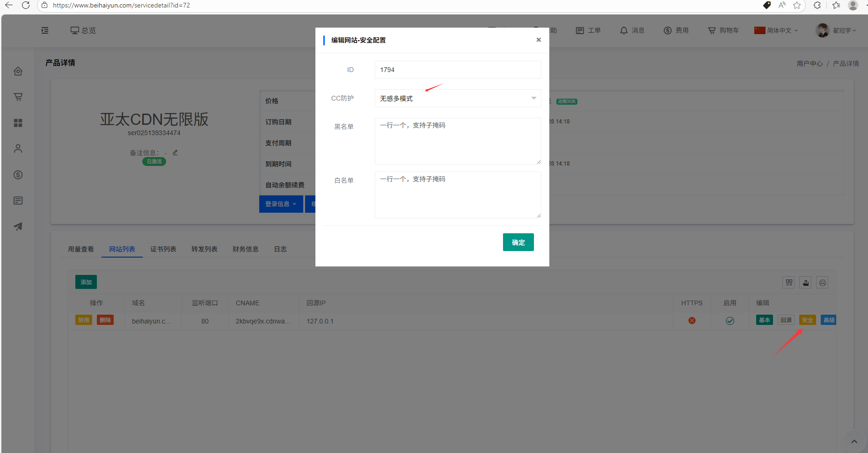Click the 黑名单 blacklist text area
868x453 pixels.
tap(457, 141)
